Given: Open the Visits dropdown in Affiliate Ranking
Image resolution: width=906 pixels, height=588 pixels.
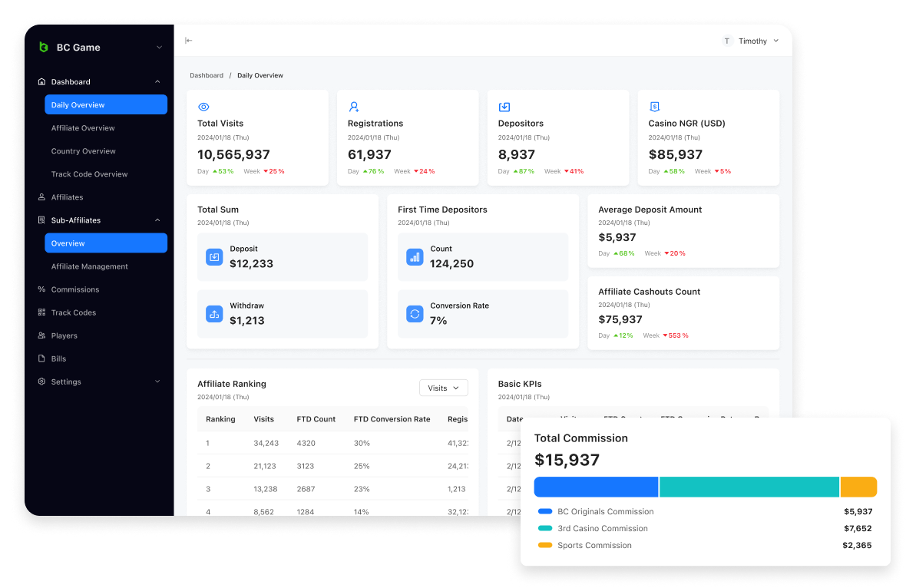Looking at the screenshot, I should pyautogui.click(x=444, y=388).
